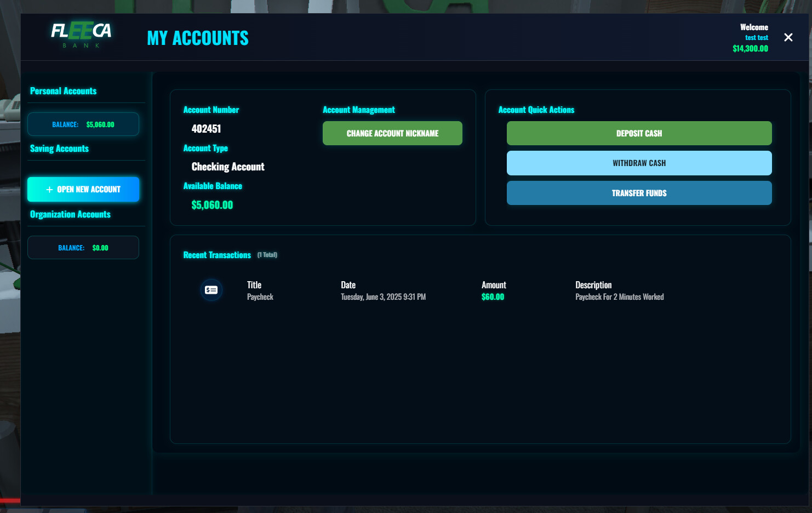This screenshot has height=513, width=812.
Task: Click the $14,300.00 welcome balance
Action: (750, 49)
